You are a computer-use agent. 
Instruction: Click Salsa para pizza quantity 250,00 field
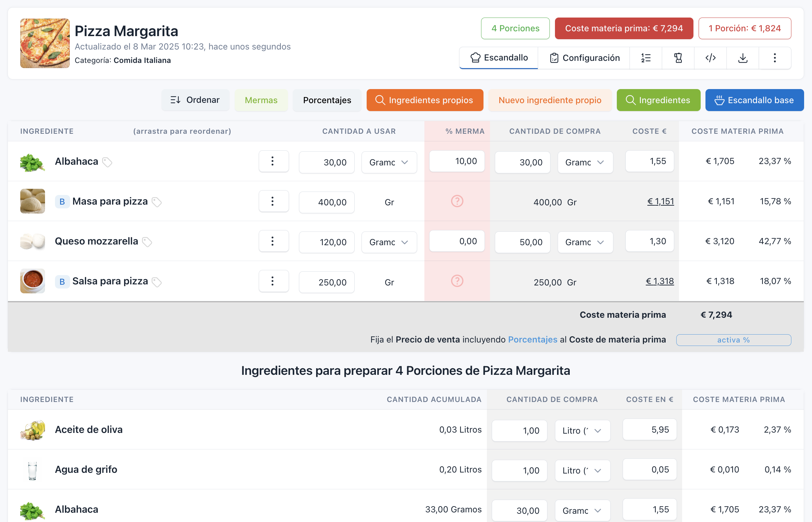[x=327, y=282]
